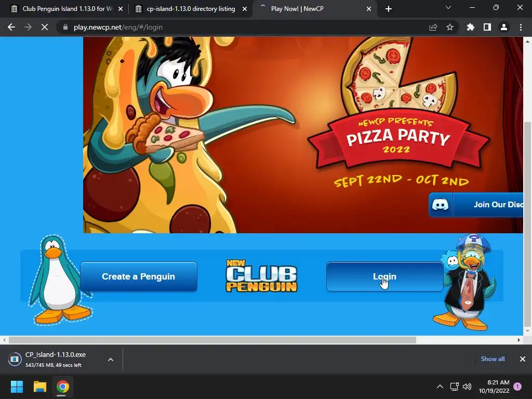
Task: Click the Login button
Action: [384, 276]
